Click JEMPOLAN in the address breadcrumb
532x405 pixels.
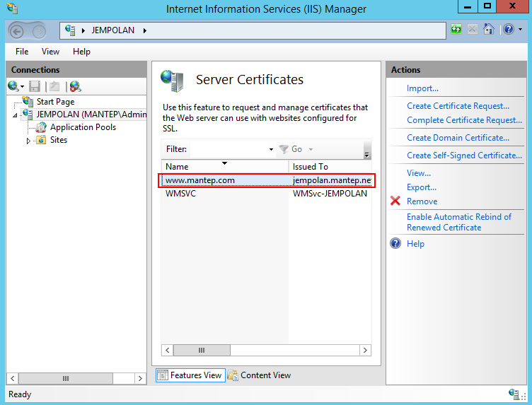click(x=113, y=30)
